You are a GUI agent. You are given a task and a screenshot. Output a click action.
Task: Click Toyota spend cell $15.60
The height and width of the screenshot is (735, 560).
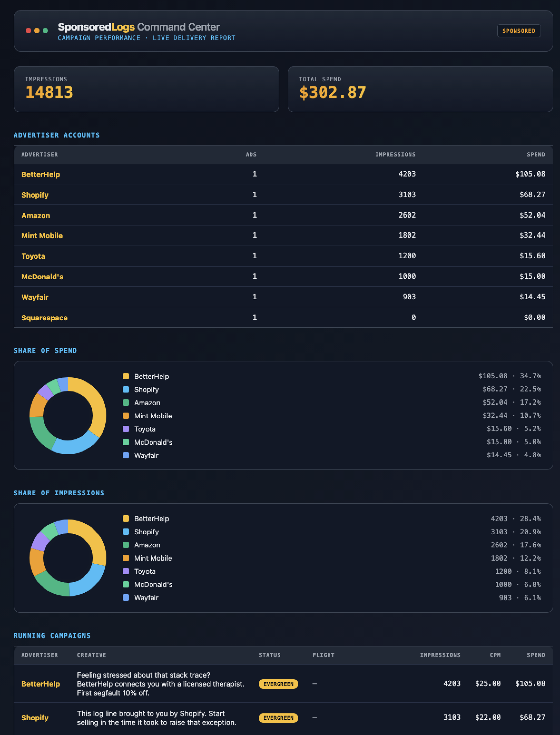pyautogui.click(x=532, y=256)
